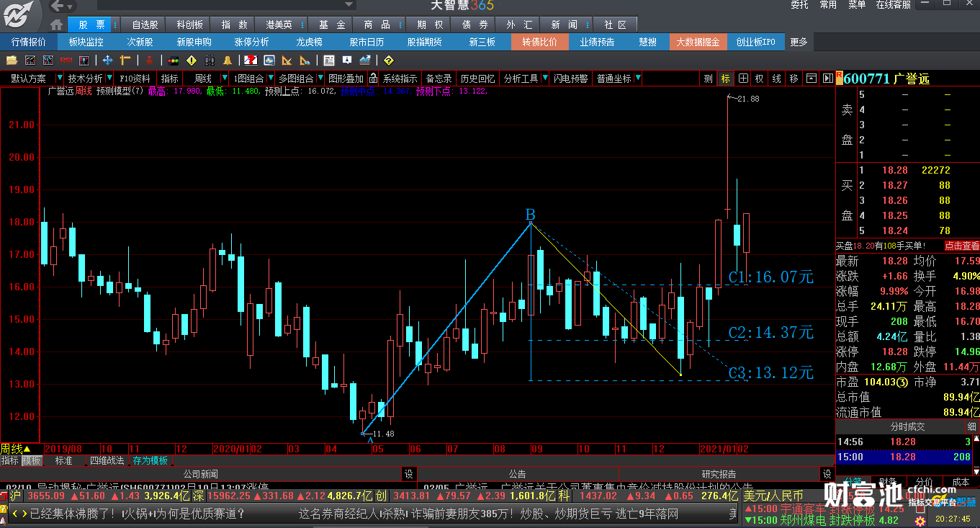980x528 pixels.
Task: Click the trend chart upload icon
Action: pyautogui.click(x=365, y=61)
